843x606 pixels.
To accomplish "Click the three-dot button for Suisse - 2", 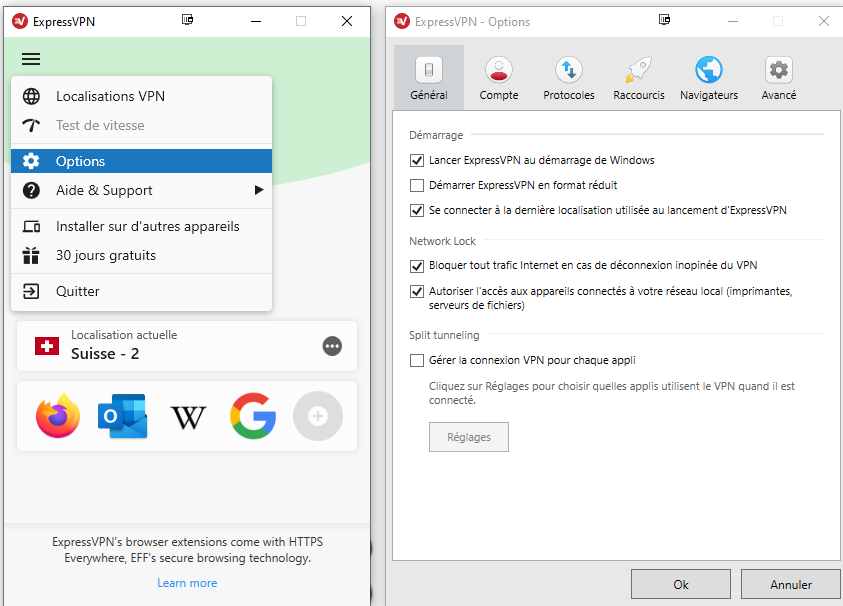I will click(332, 346).
